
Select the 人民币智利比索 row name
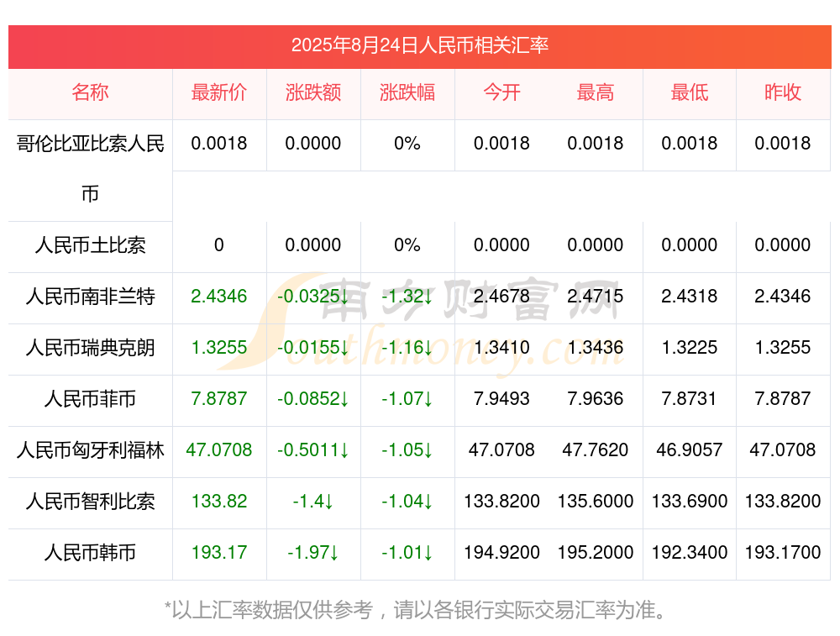[x=90, y=502]
